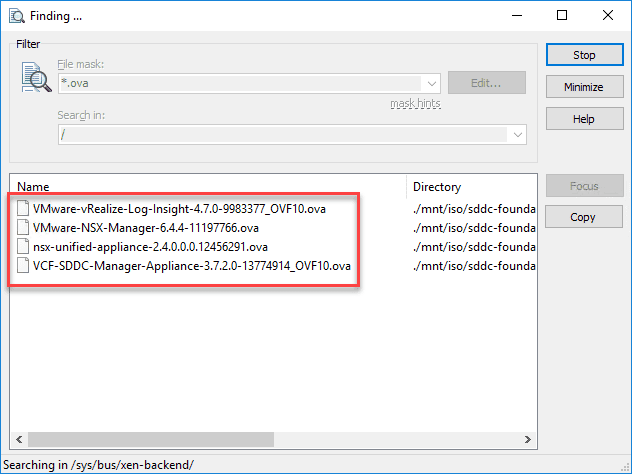Expand the File mask dropdown arrow
Image resolution: width=632 pixels, height=474 pixels.
tap(431, 83)
